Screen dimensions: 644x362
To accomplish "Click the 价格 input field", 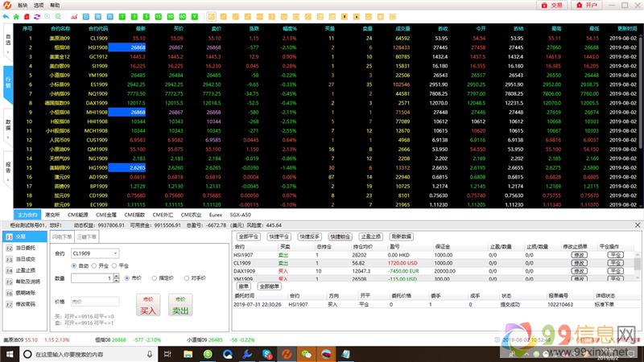I will pos(97,301).
